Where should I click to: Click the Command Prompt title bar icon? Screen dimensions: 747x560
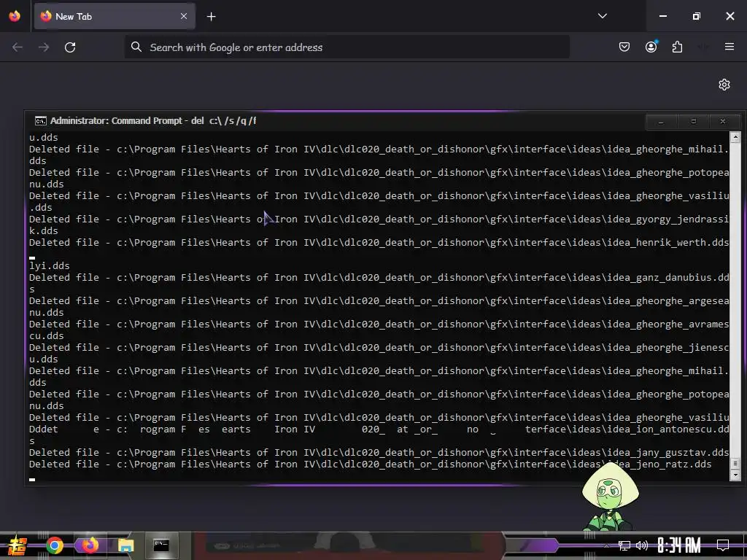[41, 121]
